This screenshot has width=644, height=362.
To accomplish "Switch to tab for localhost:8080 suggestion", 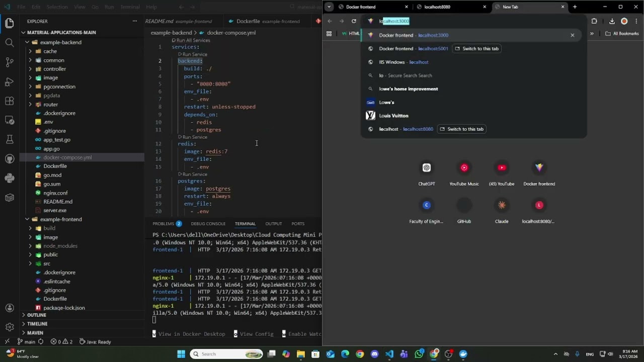I will 462,129.
